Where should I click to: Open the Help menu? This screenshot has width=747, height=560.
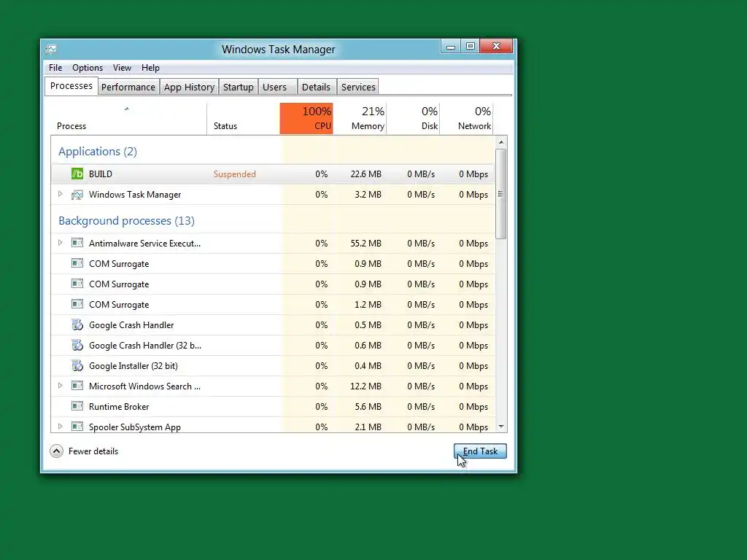pyautogui.click(x=150, y=68)
